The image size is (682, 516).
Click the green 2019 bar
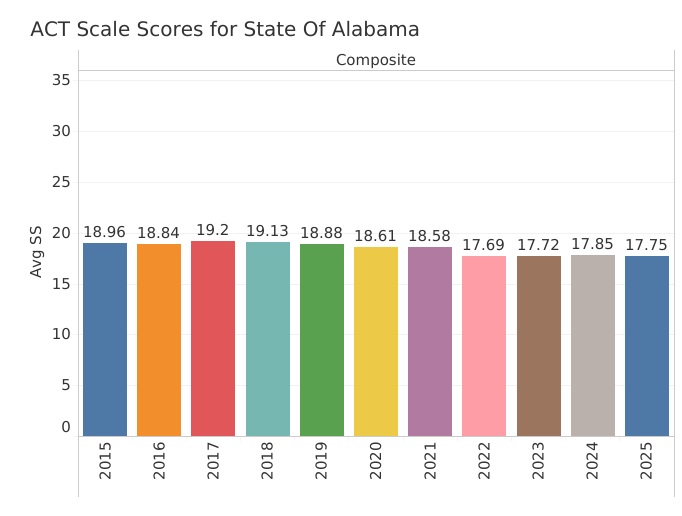tap(322, 340)
